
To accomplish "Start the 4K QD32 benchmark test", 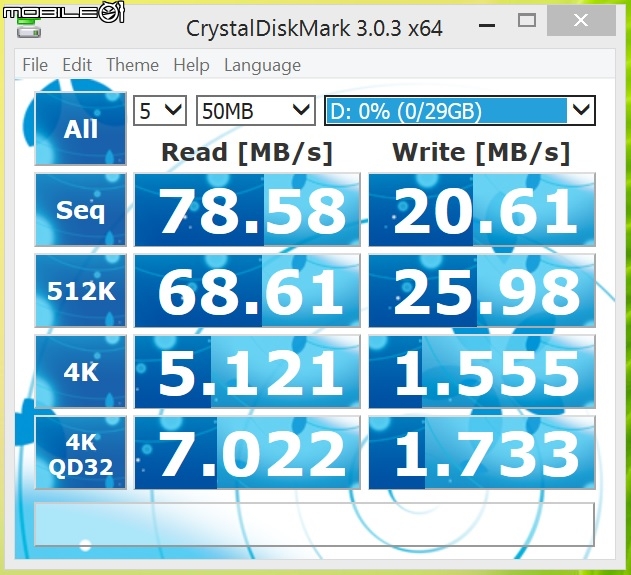I will (x=80, y=453).
